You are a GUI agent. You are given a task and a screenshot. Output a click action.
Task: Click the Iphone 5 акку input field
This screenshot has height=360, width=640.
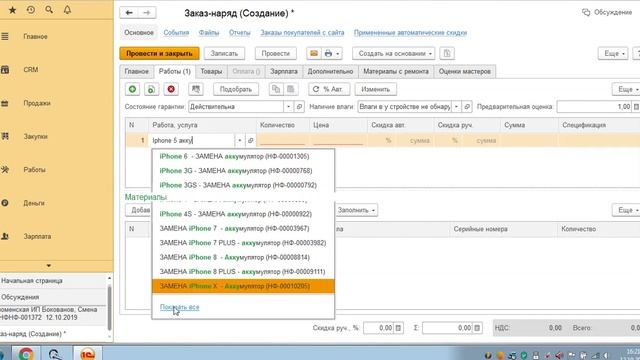(x=192, y=140)
